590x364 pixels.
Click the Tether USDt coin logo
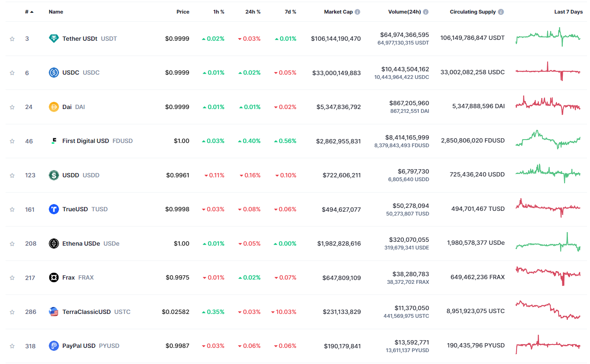coord(54,39)
